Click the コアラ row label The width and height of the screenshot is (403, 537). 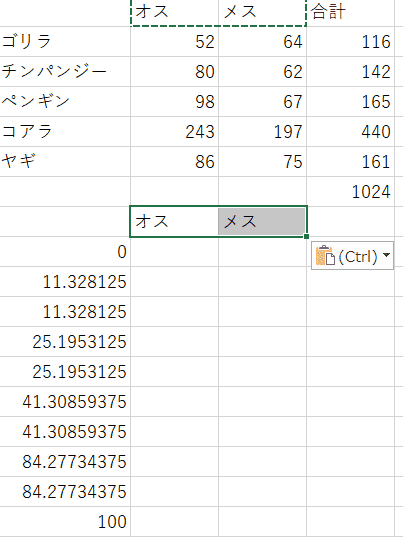pyautogui.click(x=65, y=132)
